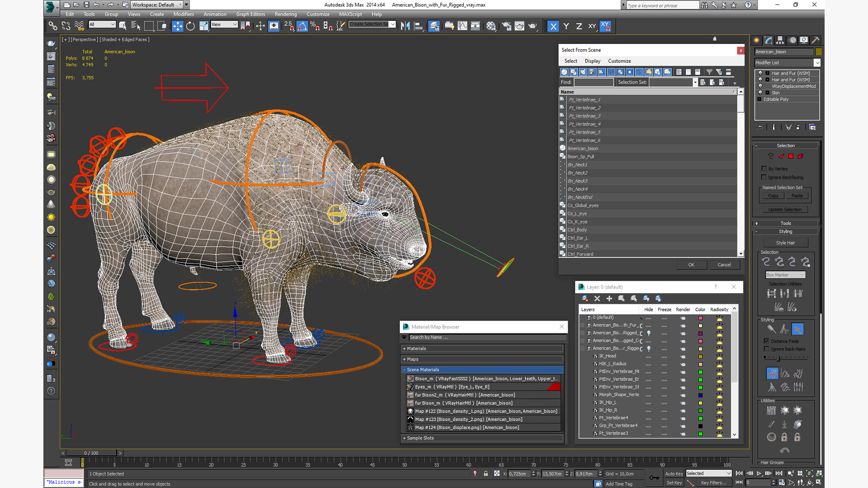Open the Rendering menu
Image resolution: width=868 pixels, height=488 pixels.
tap(286, 14)
